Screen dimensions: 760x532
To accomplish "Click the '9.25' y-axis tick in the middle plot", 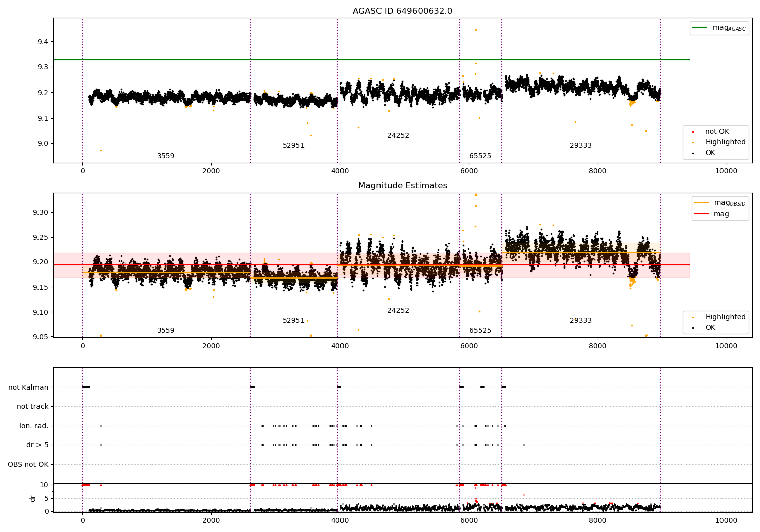I will coord(41,238).
